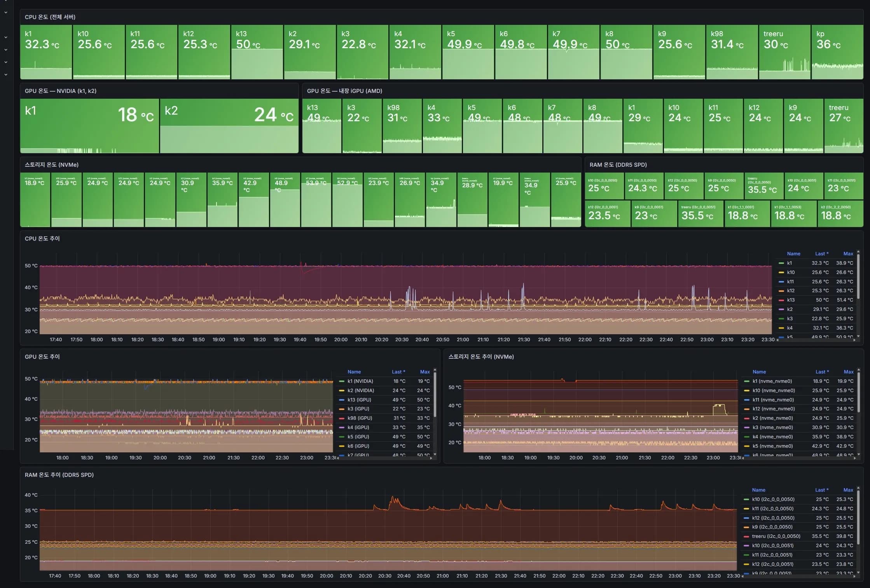
Task: Open the GPU 온도 — 내장 iGPU (AMD) panel menu
Action: (x=344, y=91)
